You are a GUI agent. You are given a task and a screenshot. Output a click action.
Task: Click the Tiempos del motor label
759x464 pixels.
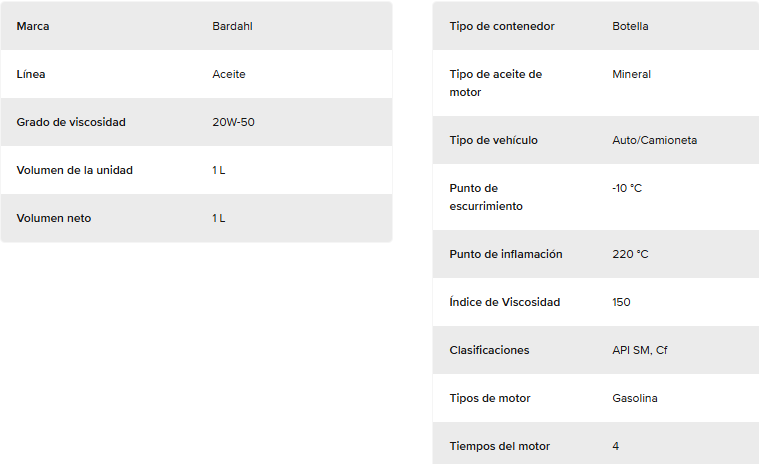click(x=500, y=446)
